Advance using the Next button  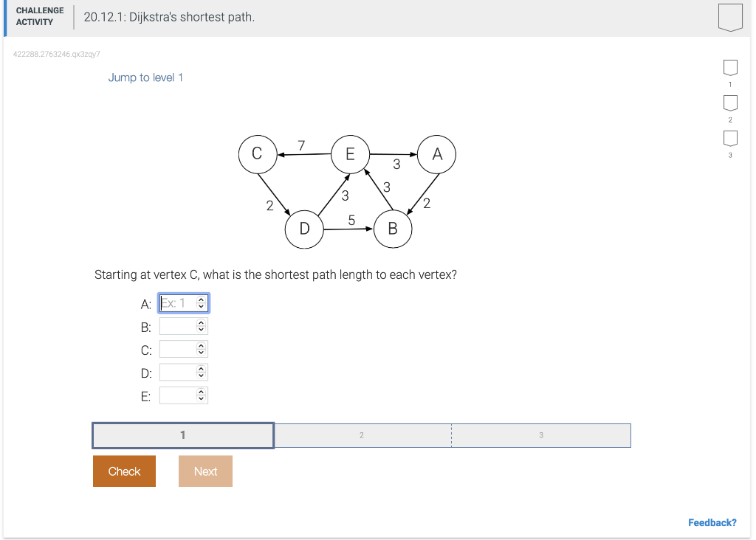coord(205,471)
